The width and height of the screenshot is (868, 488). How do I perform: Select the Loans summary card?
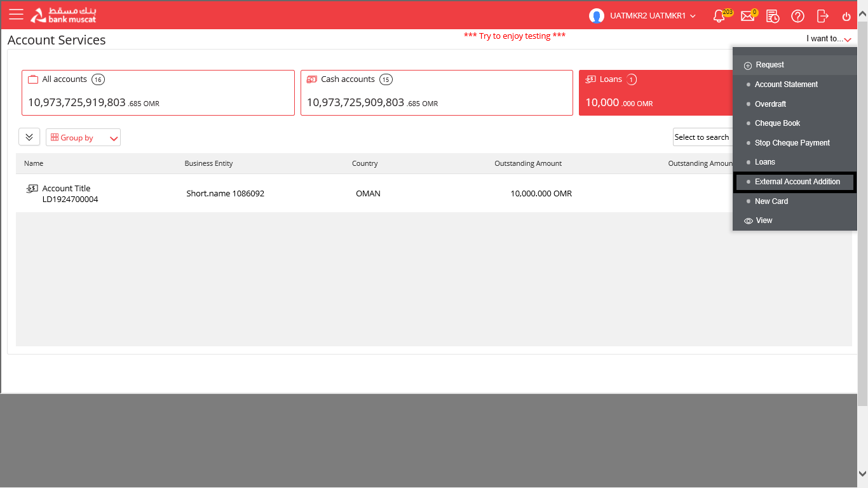pyautogui.click(x=655, y=93)
